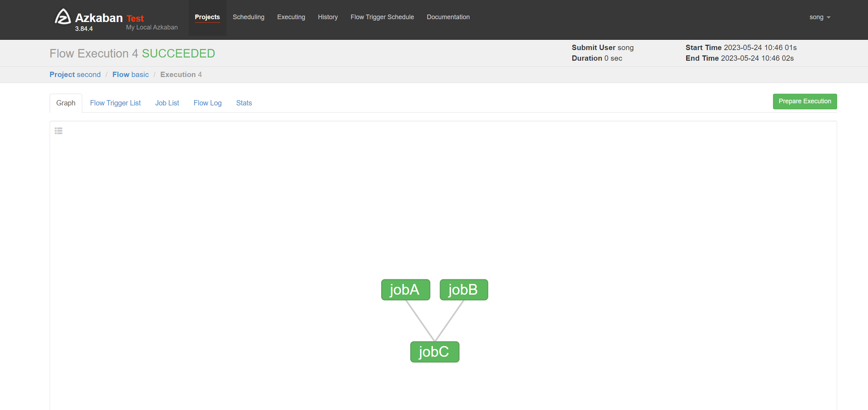Open the Scheduling menu item

249,17
